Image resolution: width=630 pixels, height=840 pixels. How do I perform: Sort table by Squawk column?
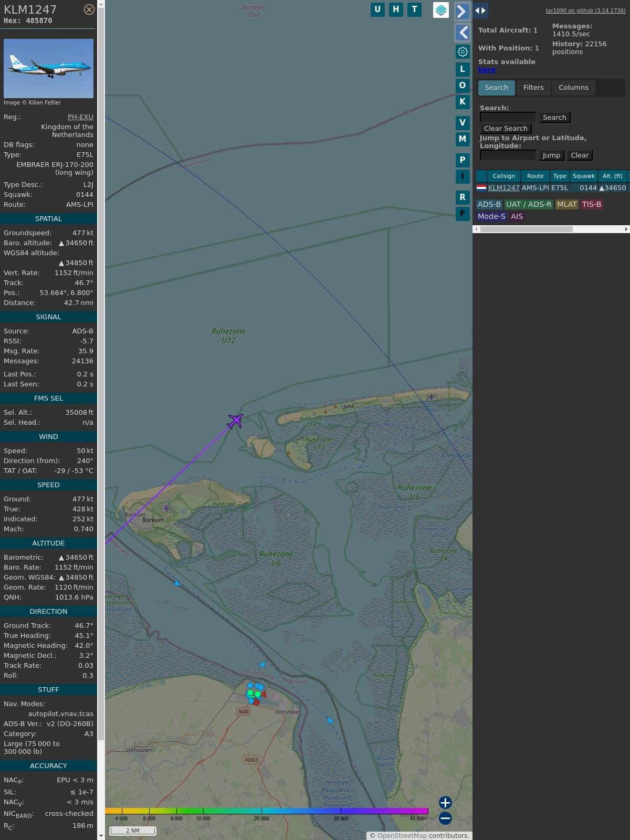click(584, 176)
